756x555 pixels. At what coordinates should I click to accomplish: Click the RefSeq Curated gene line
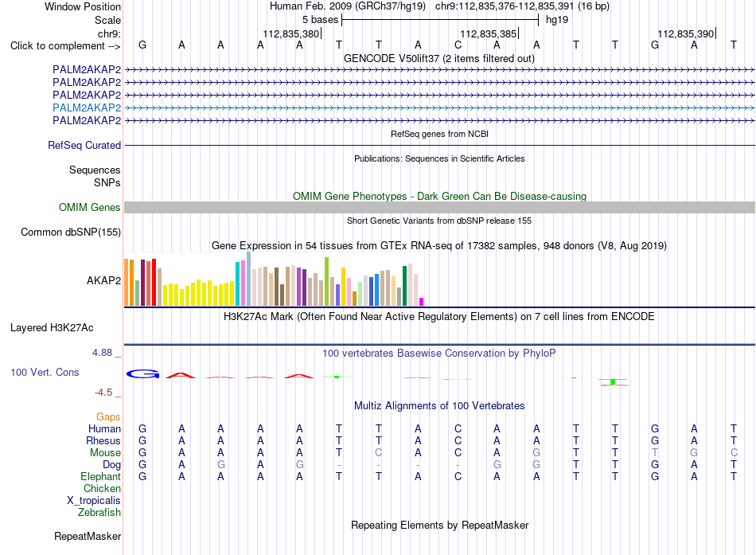tap(439, 145)
